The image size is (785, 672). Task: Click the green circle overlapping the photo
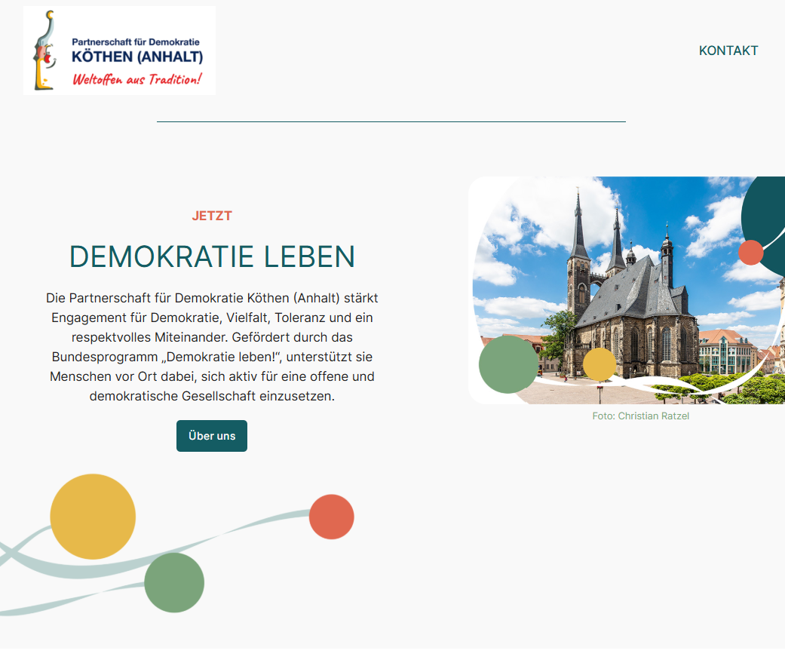point(508,364)
